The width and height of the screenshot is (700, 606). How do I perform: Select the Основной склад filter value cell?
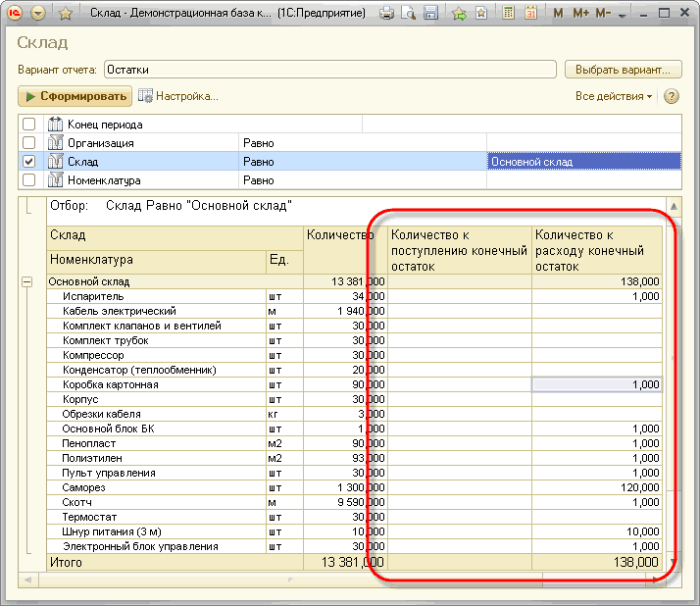pyautogui.click(x=583, y=162)
